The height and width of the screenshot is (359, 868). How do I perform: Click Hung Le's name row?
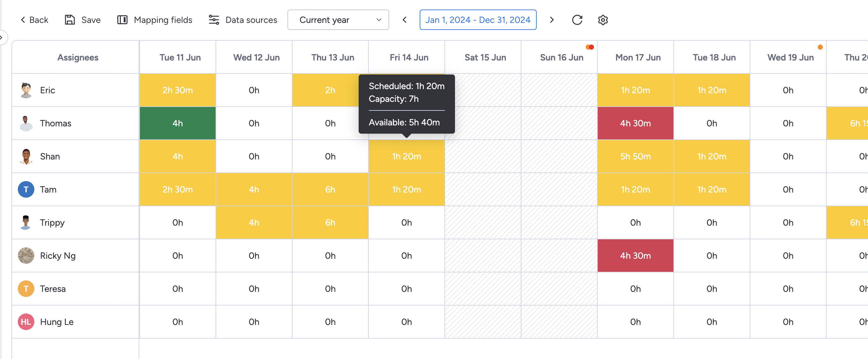click(57, 322)
